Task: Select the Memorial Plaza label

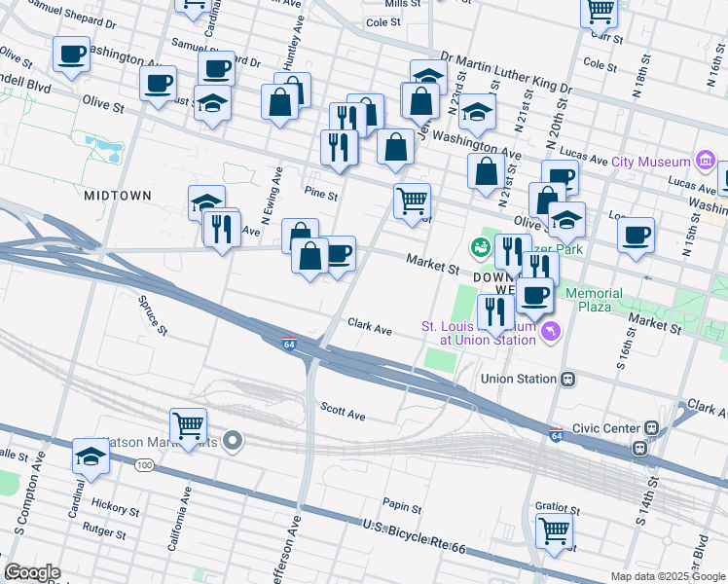Action: tap(595, 300)
